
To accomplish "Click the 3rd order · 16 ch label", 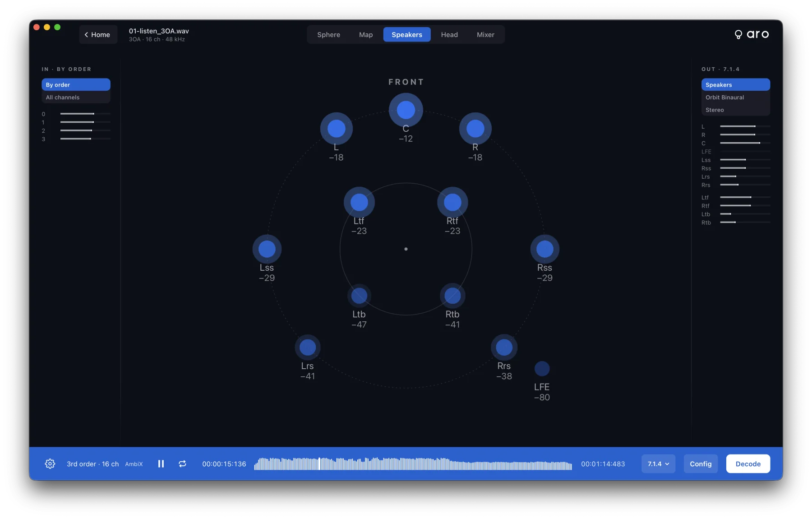I will pos(93,464).
